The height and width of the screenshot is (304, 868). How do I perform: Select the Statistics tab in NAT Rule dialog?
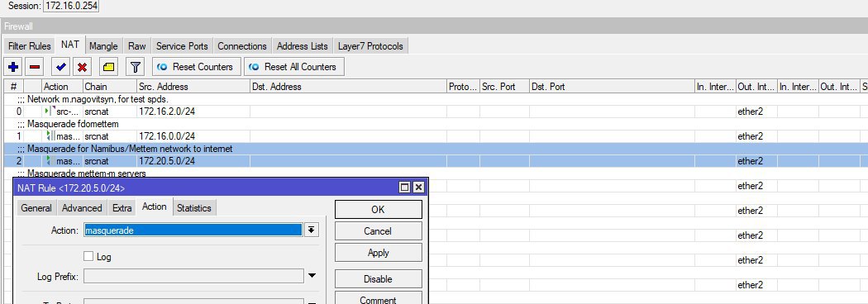tap(193, 208)
